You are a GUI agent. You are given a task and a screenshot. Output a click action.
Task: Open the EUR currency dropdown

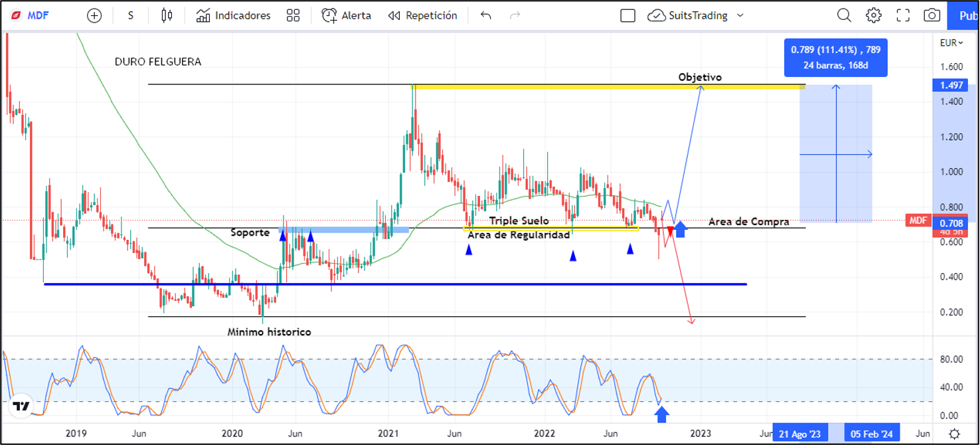click(951, 43)
